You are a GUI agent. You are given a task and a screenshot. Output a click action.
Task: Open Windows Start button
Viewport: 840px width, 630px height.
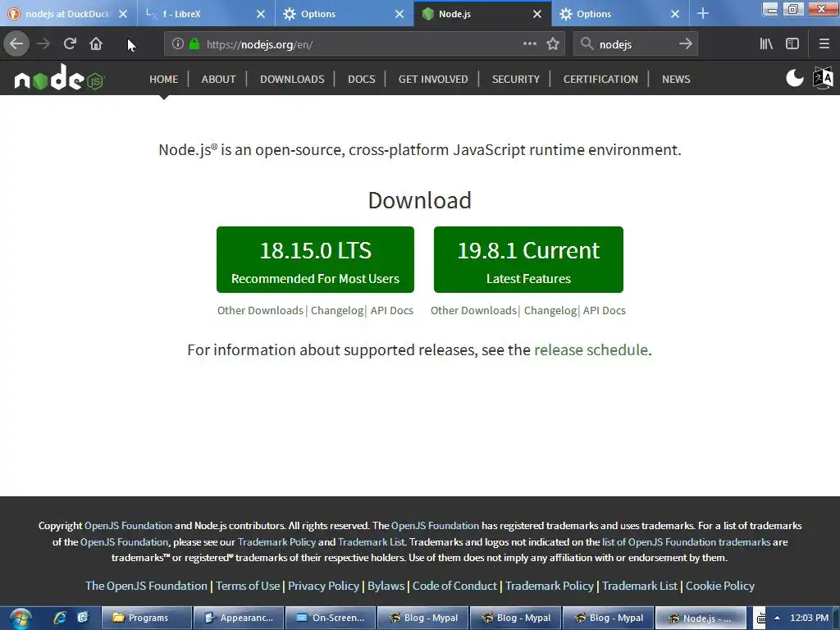click(x=21, y=619)
